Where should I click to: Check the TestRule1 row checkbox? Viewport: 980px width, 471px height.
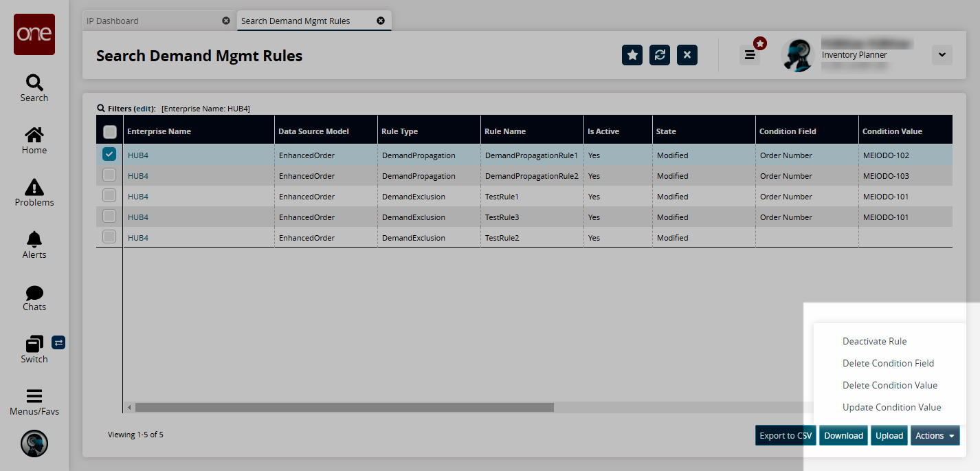pos(109,196)
